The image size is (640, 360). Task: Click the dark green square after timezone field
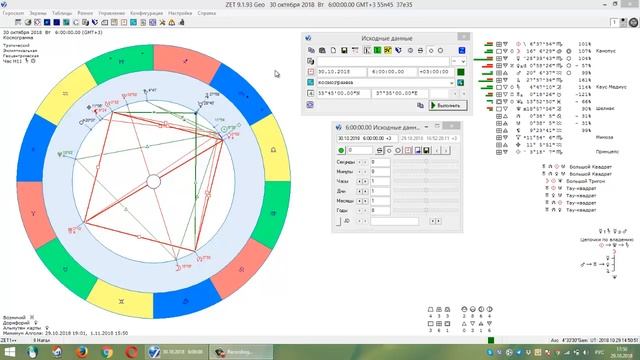pos(461,72)
